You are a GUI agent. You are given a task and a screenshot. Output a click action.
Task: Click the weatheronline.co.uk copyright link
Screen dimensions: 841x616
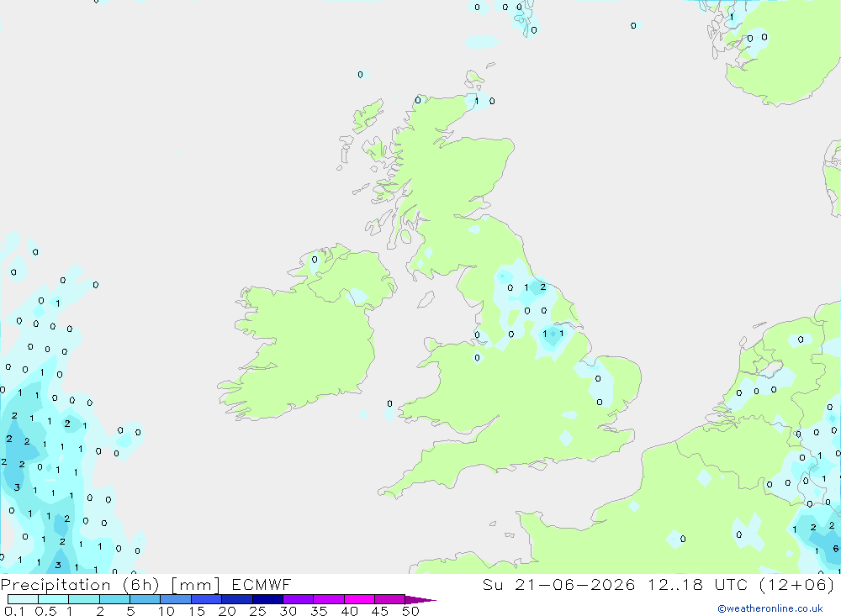point(770,608)
